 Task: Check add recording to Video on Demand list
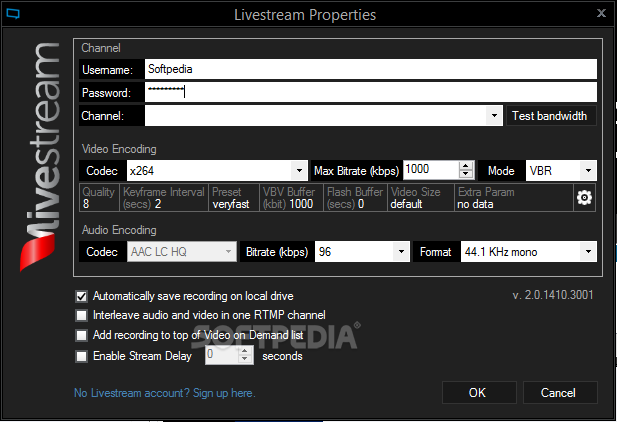click(x=81, y=335)
